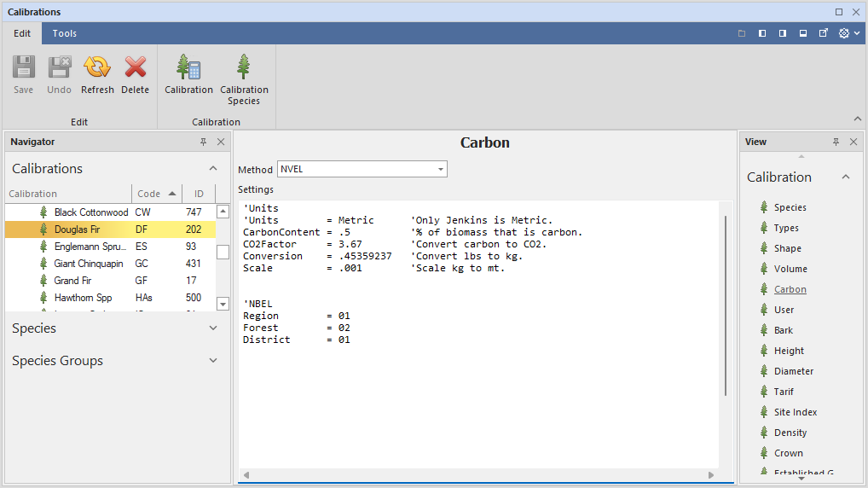Click the calibrations list scroll down arrow

tap(223, 304)
